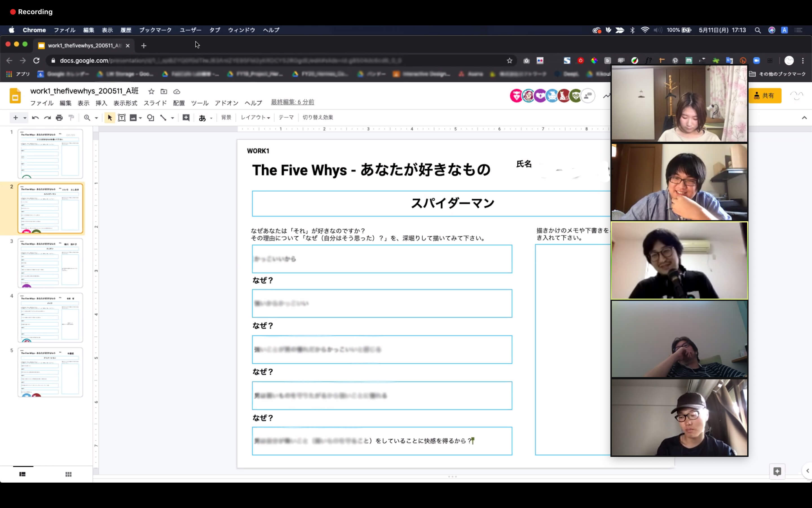Star the presentation next to the title

pos(151,91)
